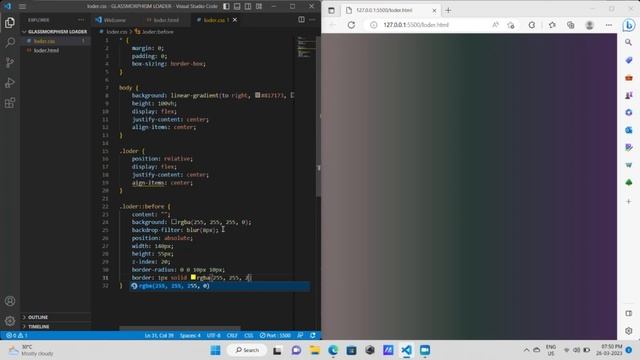Viewport: 640px width, 360px height.
Task: Open the border rgba color swatch
Action: click(193, 278)
